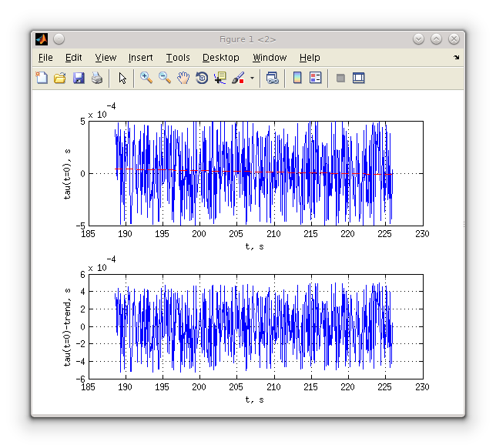Open the File menu
The width and height of the screenshot is (496, 448).
(45, 58)
